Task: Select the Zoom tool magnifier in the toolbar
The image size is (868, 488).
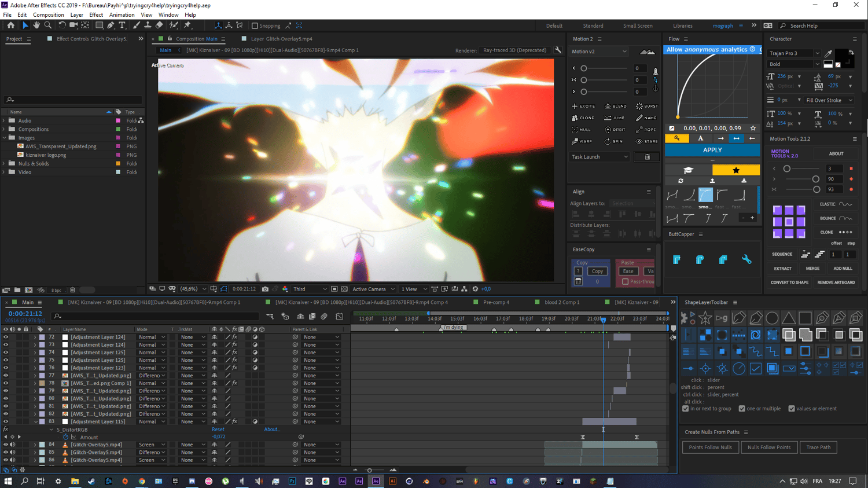Action: coord(48,25)
